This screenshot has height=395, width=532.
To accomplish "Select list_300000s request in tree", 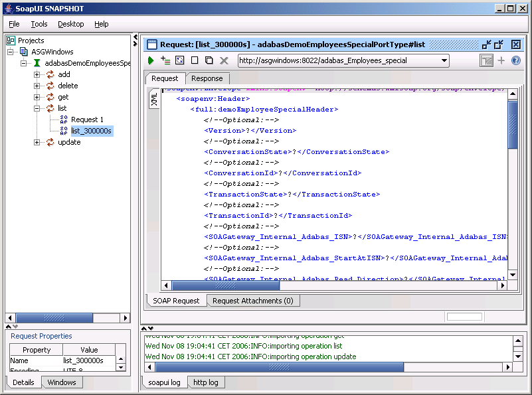I will coord(92,131).
